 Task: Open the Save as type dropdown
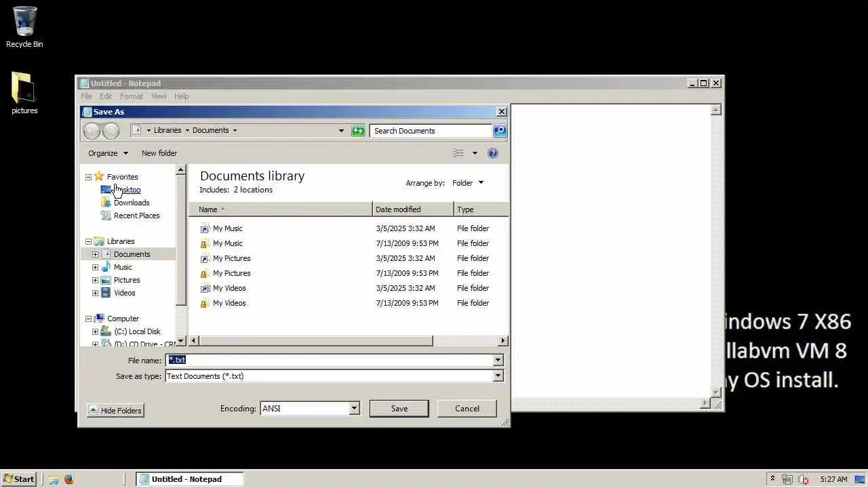pos(498,376)
